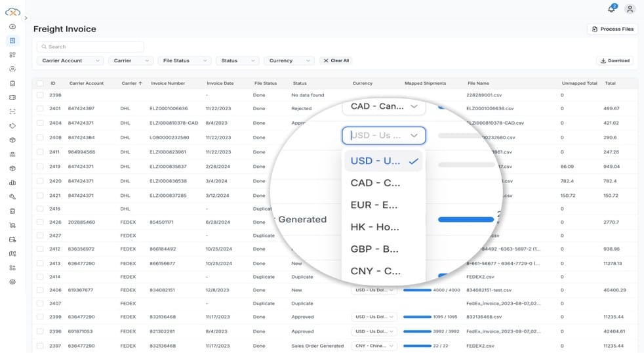
Task: Open the Currency filter dropdown
Action: click(289, 60)
